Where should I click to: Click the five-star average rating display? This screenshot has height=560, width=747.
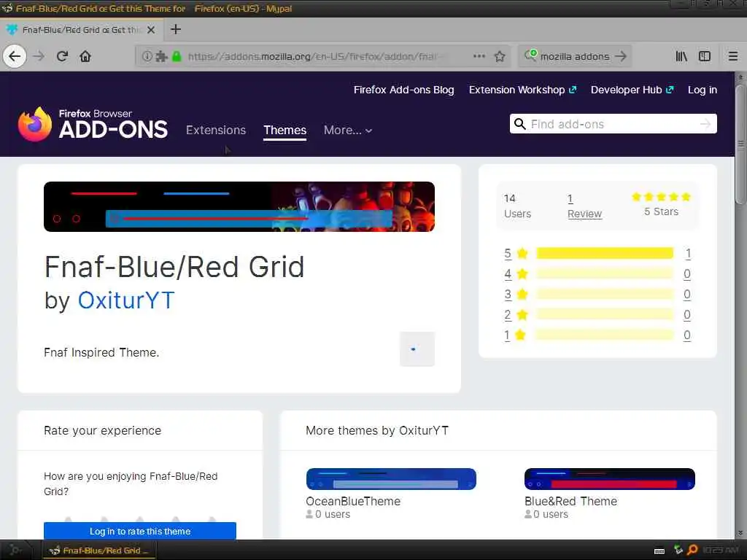point(661,204)
